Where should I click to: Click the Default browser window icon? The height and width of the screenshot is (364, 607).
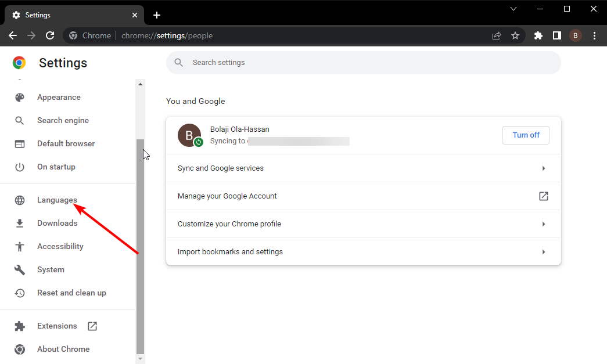coord(20,144)
